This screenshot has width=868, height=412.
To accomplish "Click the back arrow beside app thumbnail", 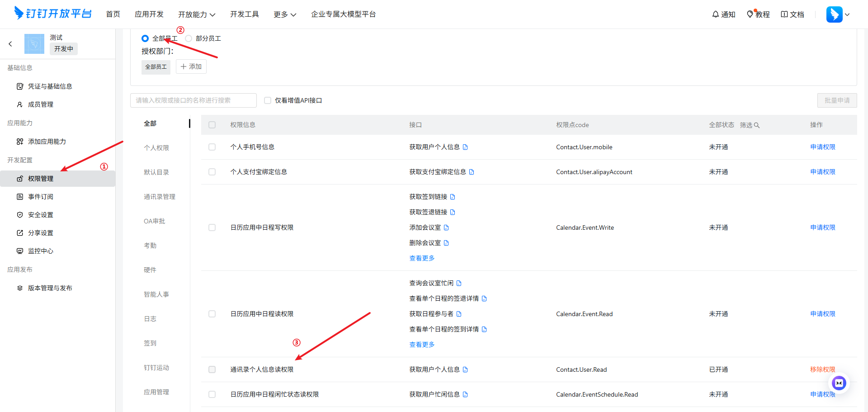I will [10, 44].
